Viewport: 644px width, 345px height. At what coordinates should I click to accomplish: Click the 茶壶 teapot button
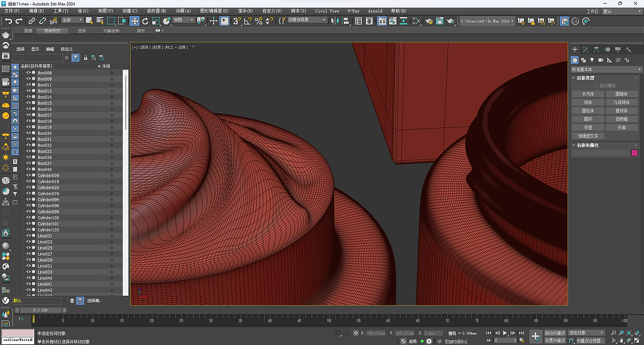[588, 128]
